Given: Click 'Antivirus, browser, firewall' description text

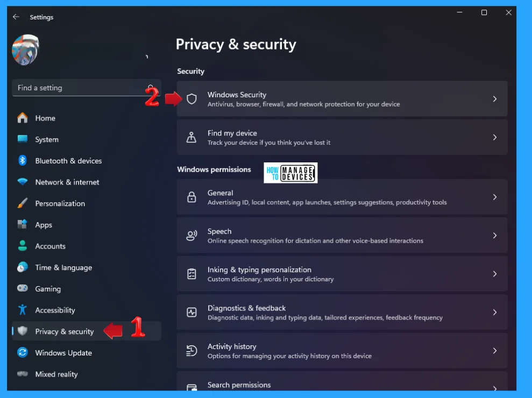Looking at the screenshot, I should [x=304, y=104].
